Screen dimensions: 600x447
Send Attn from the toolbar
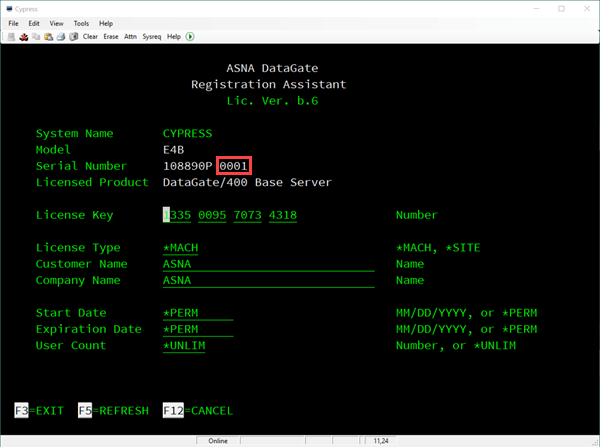coord(130,37)
